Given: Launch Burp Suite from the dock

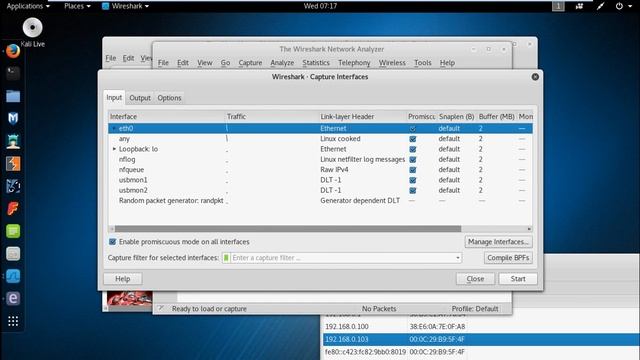Looking at the screenshot, I should [x=13, y=164].
